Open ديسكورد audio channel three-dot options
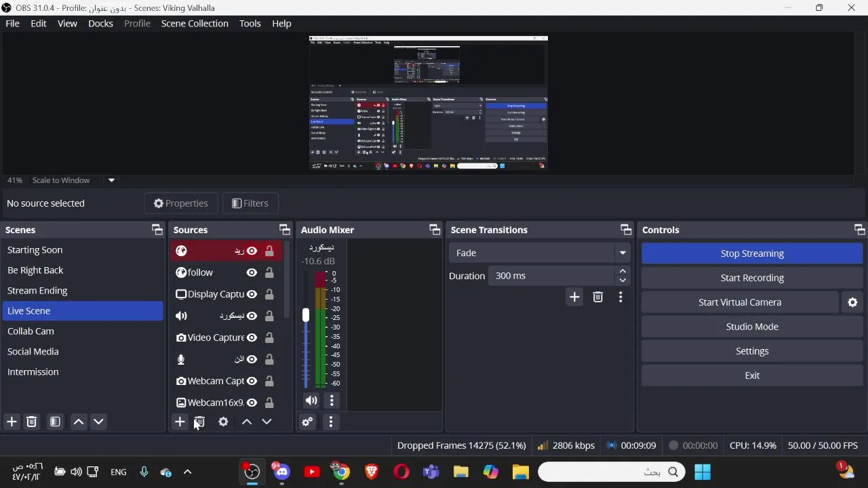 332,401
